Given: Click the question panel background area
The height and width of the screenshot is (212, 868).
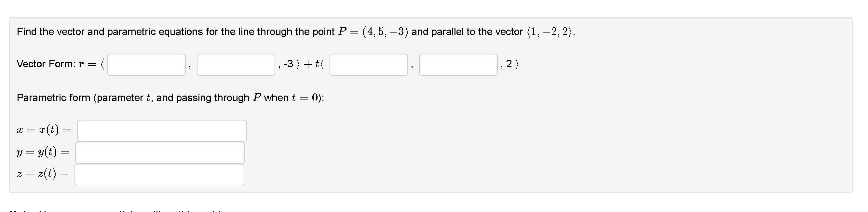Looking at the screenshot, I should pos(606,141).
